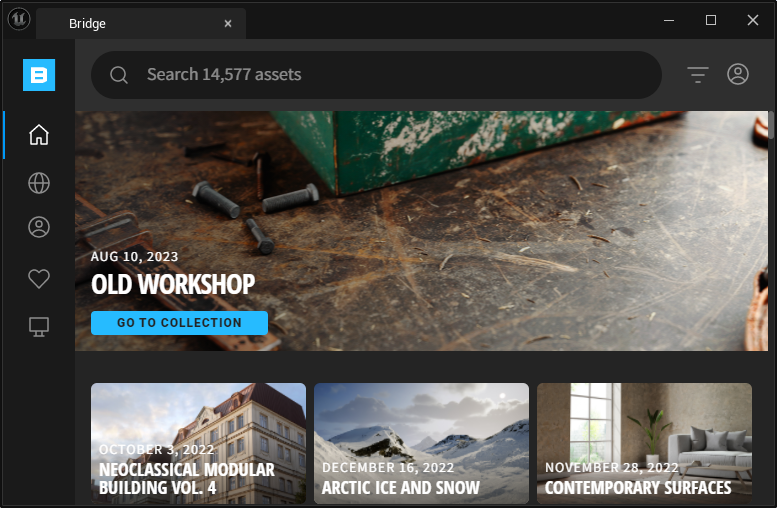Open the Arctic Ice and Snow collection
This screenshot has width=777, height=508.
[x=421, y=443]
